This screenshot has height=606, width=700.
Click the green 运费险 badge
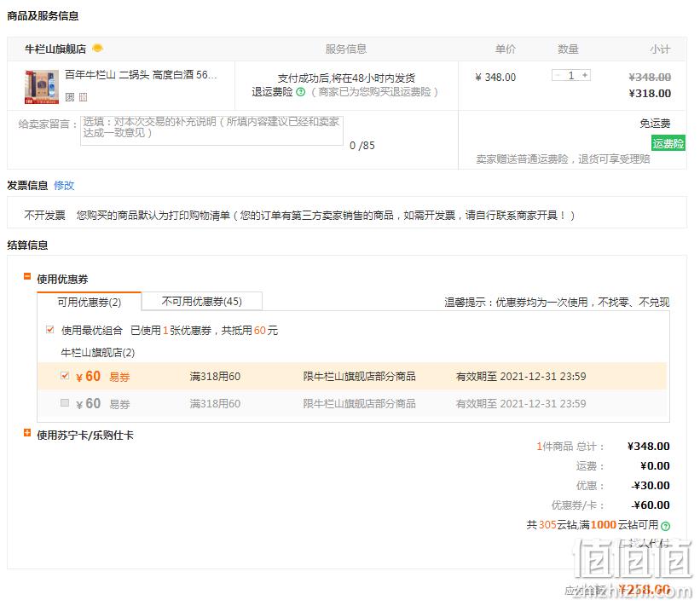668,143
